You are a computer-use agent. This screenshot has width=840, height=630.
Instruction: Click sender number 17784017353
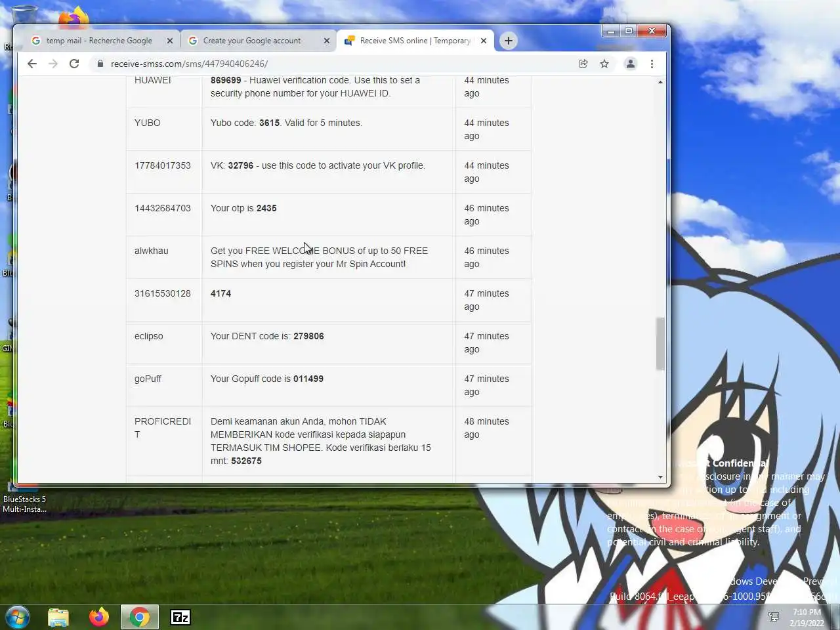tap(163, 165)
